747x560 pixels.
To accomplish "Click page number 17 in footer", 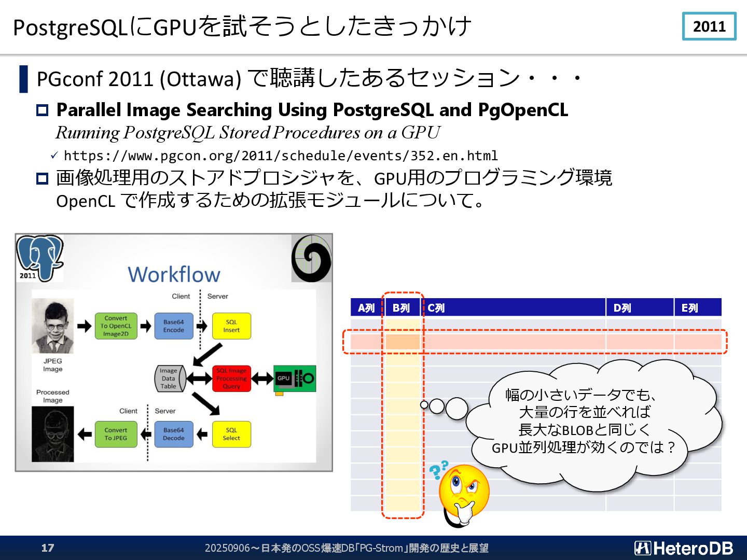I will click(48, 548).
